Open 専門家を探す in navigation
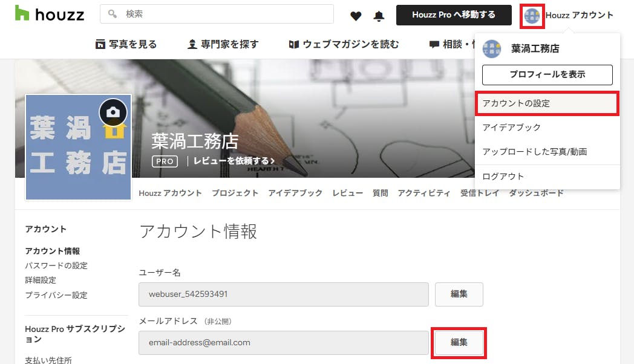Viewport: 634px width, 364px height. tap(223, 44)
